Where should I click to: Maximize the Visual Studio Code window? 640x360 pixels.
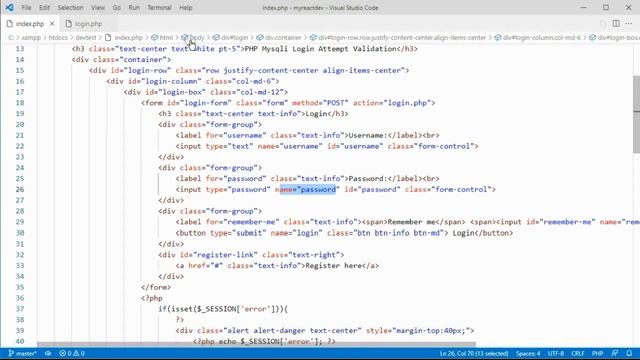click(x=606, y=7)
